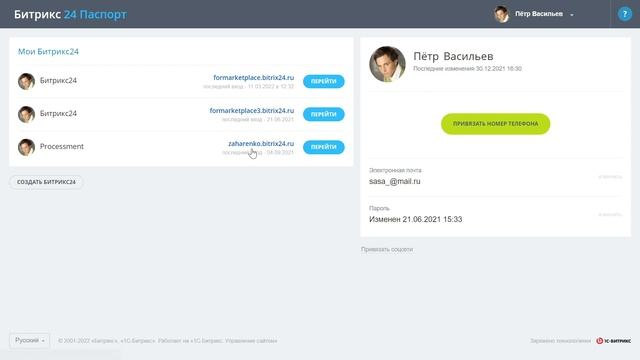The height and width of the screenshot is (360, 640).
Task: Click the last login date 11.03.2022 text
Action: (x=248, y=87)
